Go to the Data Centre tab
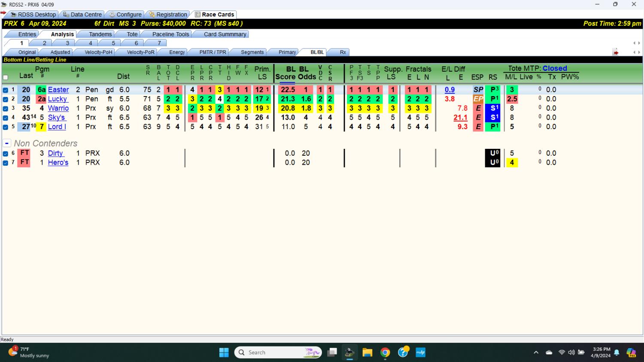The image size is (644, 362). (82, 15)
